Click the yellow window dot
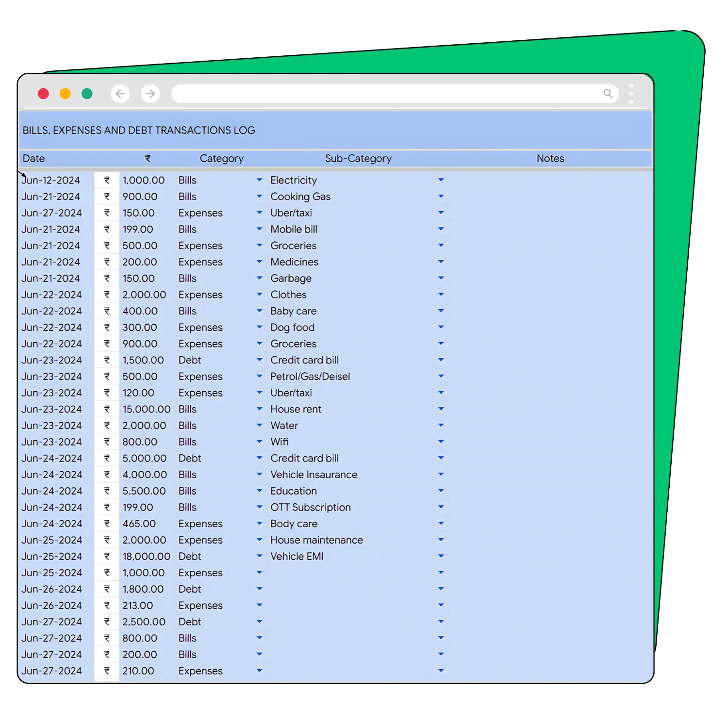 [65, 94]
